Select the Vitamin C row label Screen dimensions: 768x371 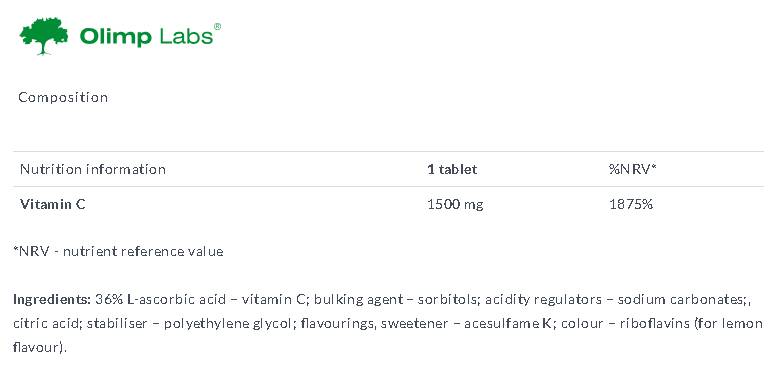coord(53,204)
